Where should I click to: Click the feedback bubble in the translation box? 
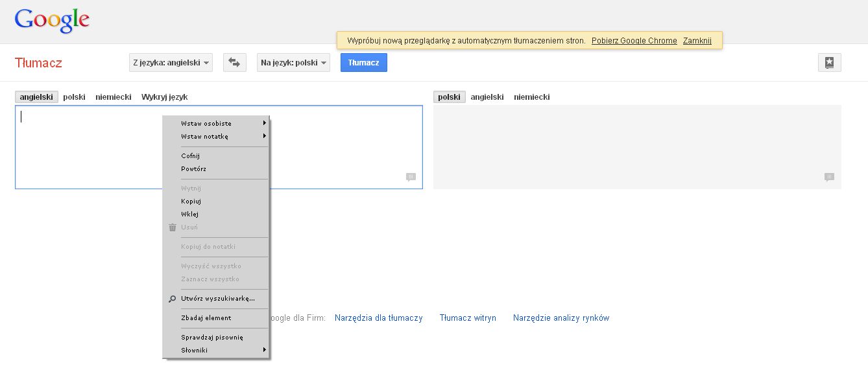point(829,177)
